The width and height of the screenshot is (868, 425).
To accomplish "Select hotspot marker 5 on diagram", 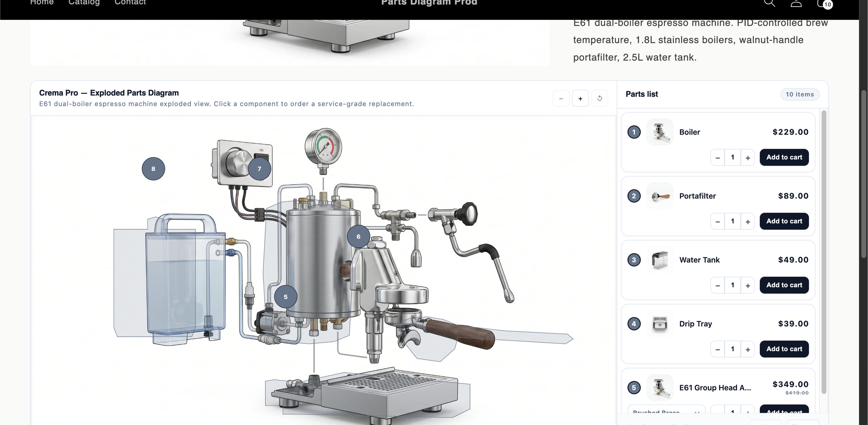I will click(x=286, y=297).
